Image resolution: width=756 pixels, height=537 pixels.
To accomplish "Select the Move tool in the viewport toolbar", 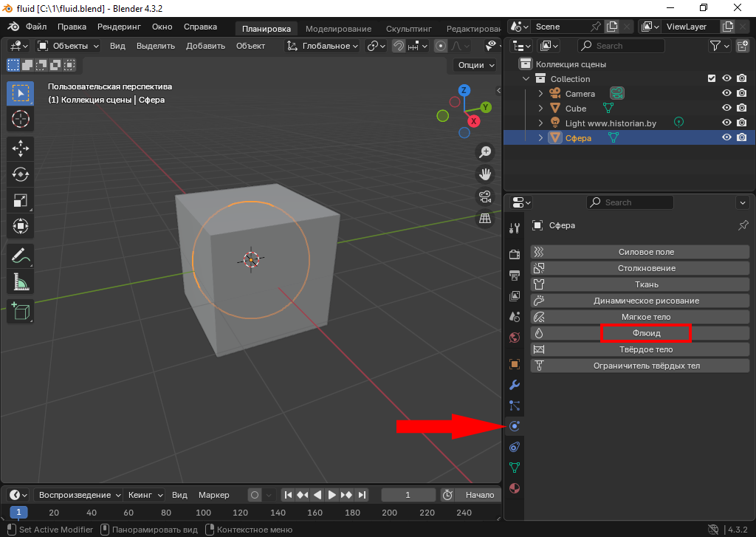I will (20, 148).
